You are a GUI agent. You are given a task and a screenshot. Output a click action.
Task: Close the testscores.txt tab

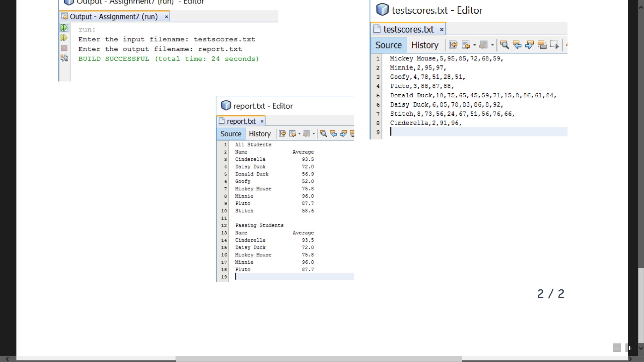tap(442, 29)
